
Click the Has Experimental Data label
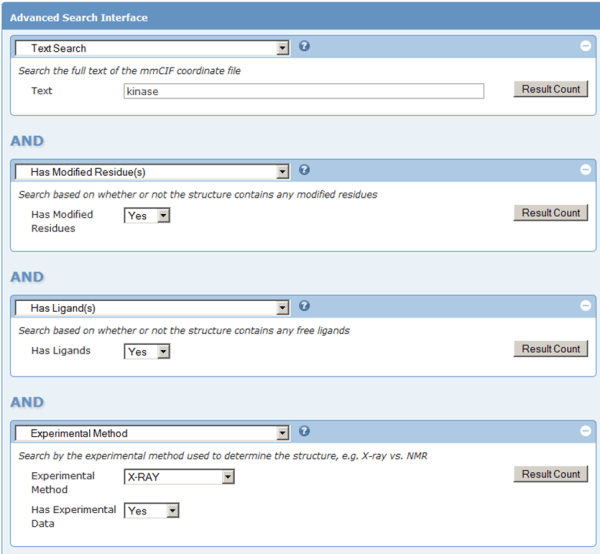(73, 517)
